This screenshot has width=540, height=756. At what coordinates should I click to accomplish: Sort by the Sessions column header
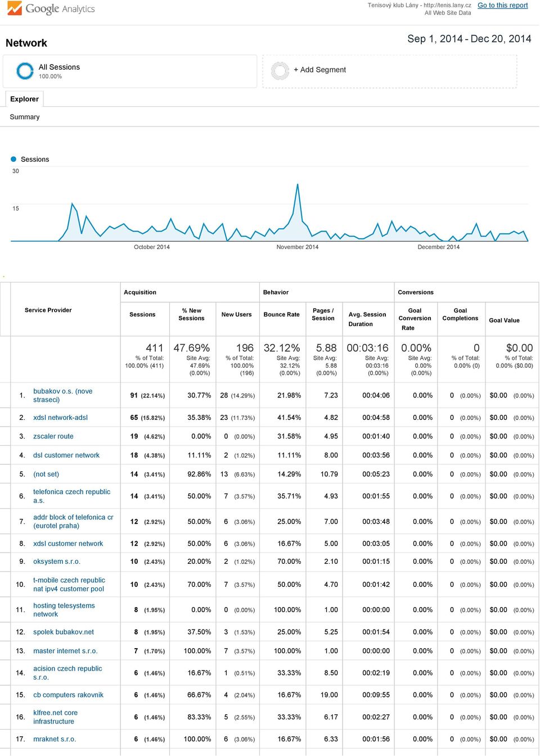coord(142,315)
